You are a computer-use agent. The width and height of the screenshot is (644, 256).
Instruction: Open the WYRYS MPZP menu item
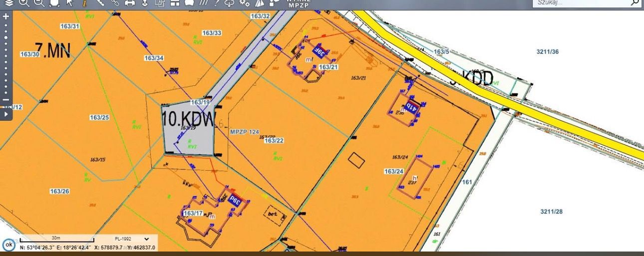(x=299, y=3)
